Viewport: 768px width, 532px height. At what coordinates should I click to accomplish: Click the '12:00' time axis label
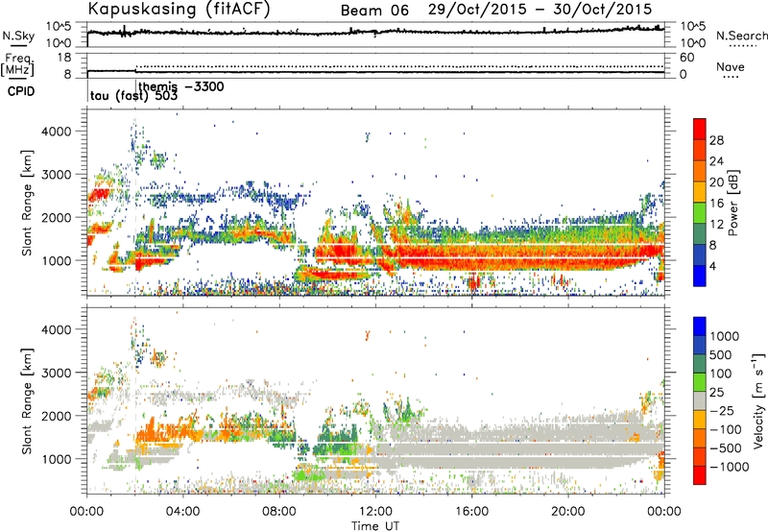click(x=375, y=512)
